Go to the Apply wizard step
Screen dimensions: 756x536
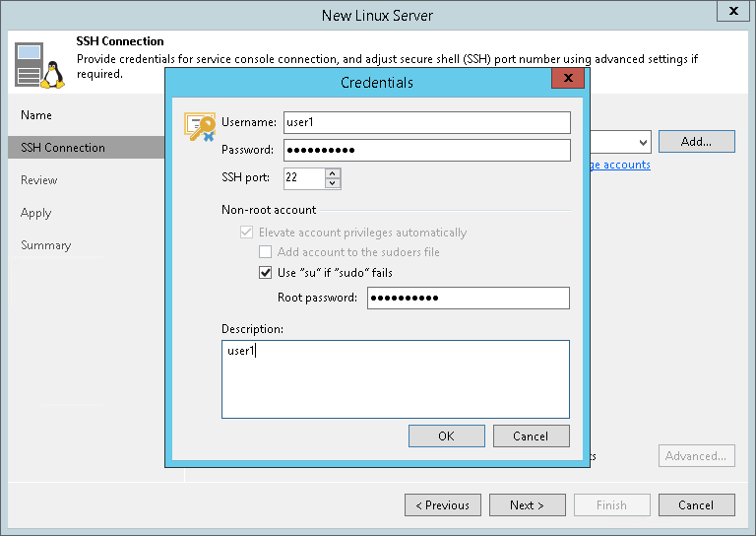[x=36, y=213]
